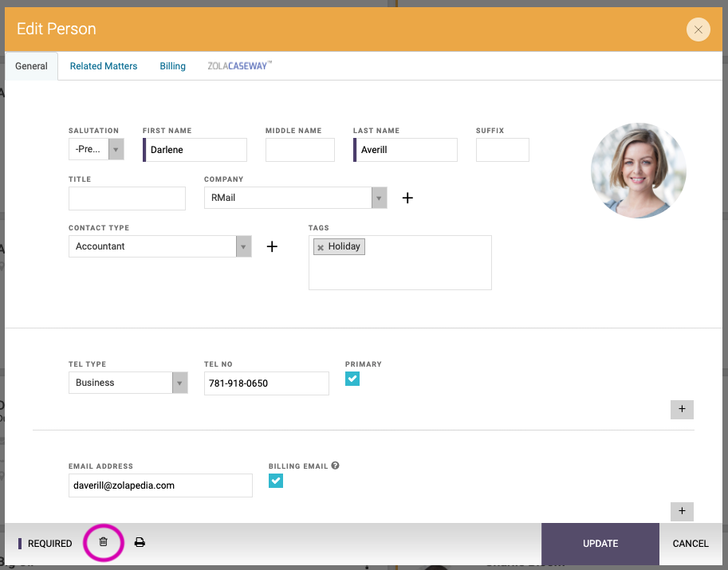Image resolution: width=728 pixels, height=570 pixels.
Task: Delete this person with the trash icon
Action: click(x=103, y=541)
